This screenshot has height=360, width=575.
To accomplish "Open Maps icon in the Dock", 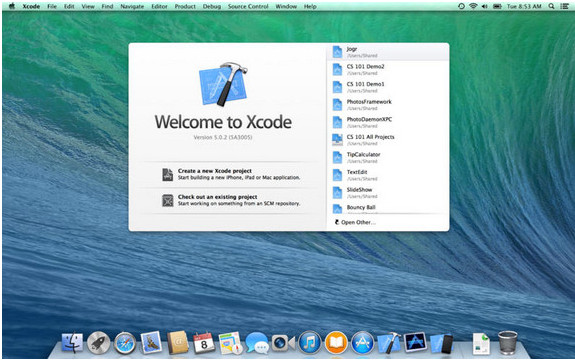I will point(231,343).
